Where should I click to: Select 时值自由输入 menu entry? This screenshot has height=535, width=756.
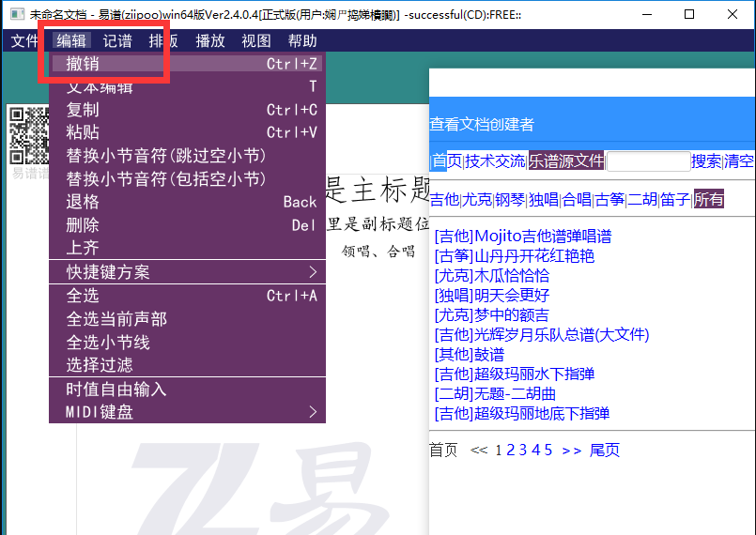pos(187,389)
